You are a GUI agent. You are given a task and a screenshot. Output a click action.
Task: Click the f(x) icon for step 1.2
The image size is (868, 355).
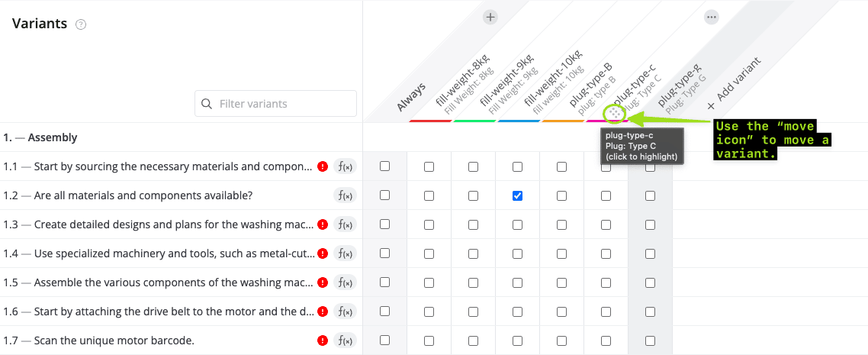[x=346, y=195]
